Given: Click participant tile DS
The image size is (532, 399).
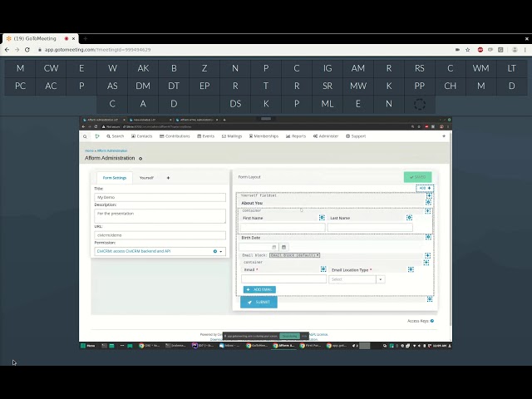Looking at the screenshot, I should point(235,104).
